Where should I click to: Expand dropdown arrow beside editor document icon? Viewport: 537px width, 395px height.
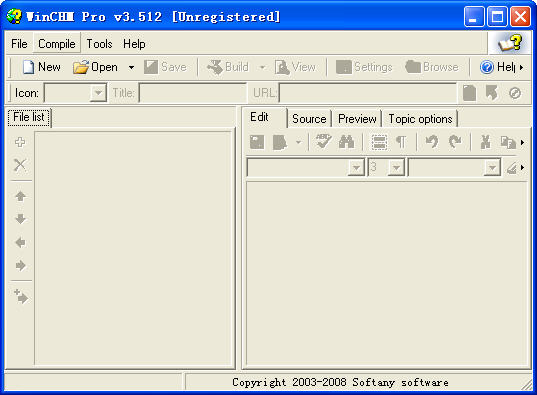pos(299,142)
